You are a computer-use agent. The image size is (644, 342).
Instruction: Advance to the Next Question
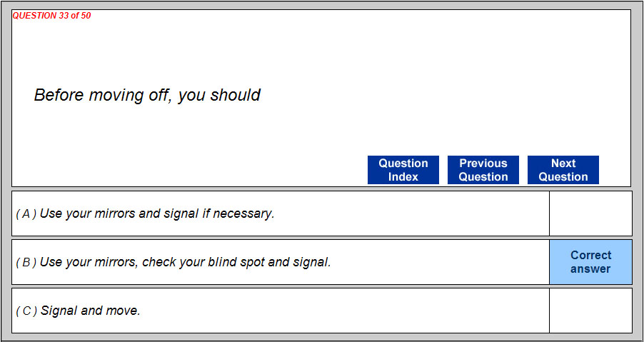[x=563, y=170]
